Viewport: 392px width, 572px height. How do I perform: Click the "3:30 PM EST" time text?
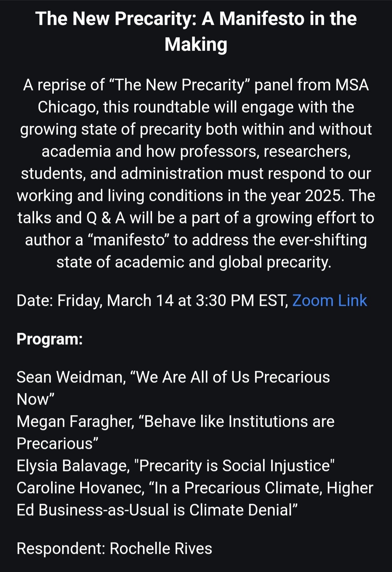tap(241, 301)
